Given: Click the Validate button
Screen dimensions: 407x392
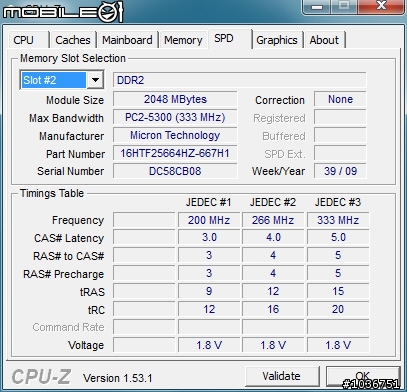Looking at the screenshot, I should 282,376.
